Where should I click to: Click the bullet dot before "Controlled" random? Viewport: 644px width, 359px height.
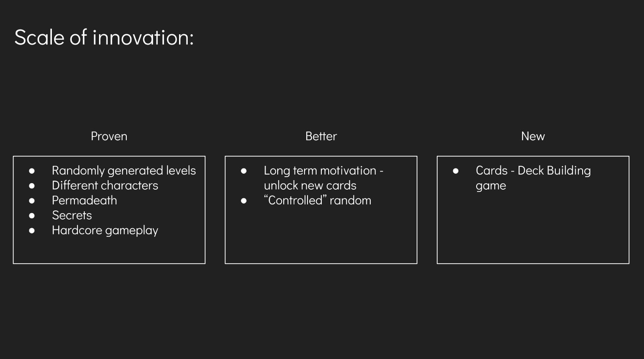244,201
